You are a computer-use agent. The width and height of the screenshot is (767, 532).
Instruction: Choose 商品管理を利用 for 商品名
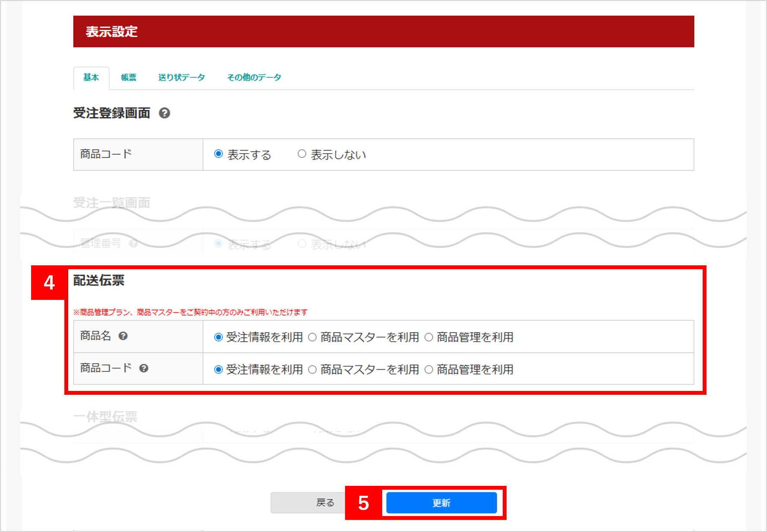(428, 337)
